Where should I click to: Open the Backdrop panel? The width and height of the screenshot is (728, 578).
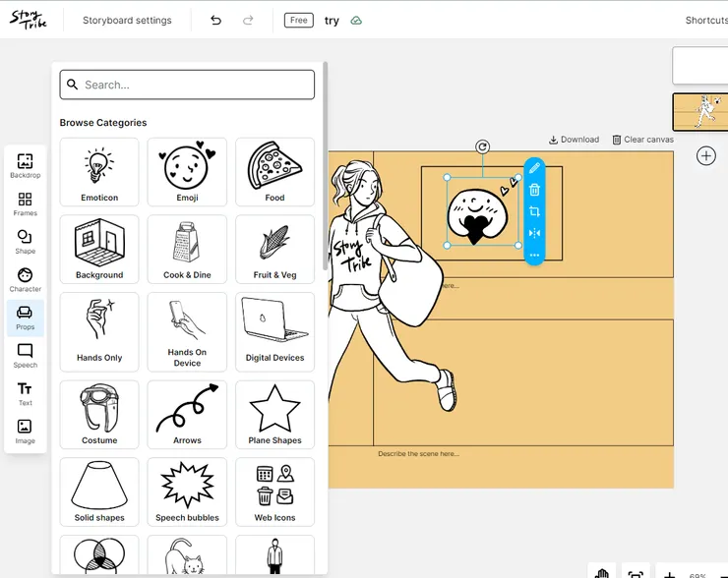pyautogui.click(x=25, y=165)
